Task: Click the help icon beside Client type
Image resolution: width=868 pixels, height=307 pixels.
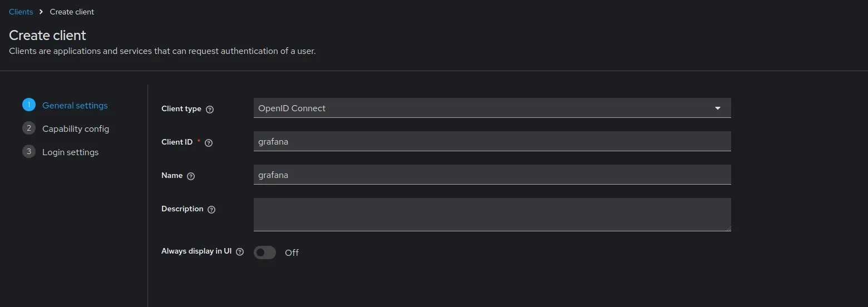Action: click(x=210, y=110)
